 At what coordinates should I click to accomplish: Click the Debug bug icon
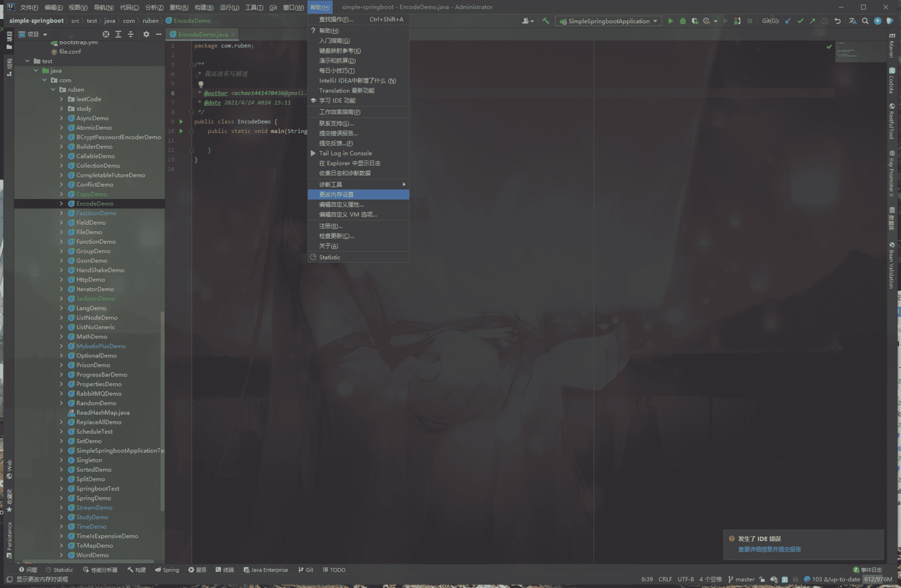pyautogui.click(x=682, y=21)
